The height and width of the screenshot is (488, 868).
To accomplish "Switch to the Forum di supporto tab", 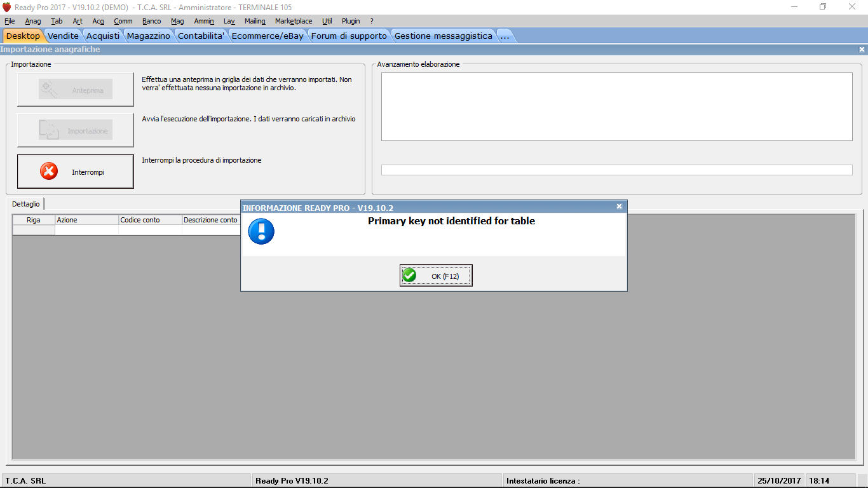I will pyautogui.click(x=349, y=36).
